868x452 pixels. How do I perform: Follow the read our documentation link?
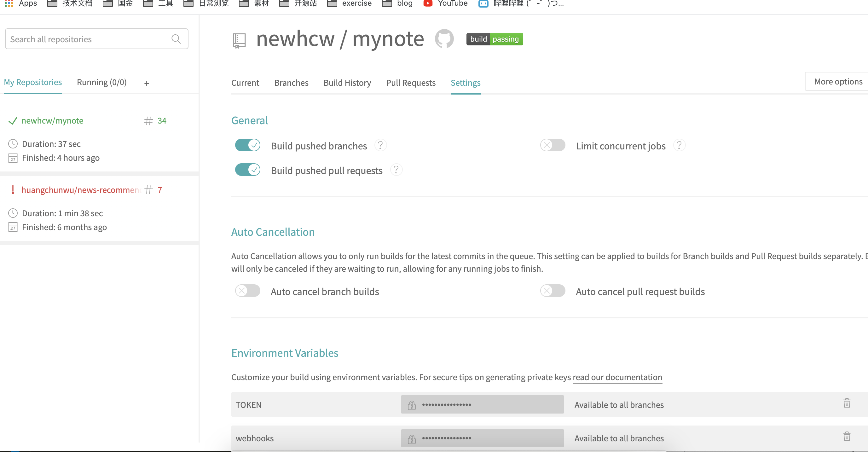tap(617, 377)
